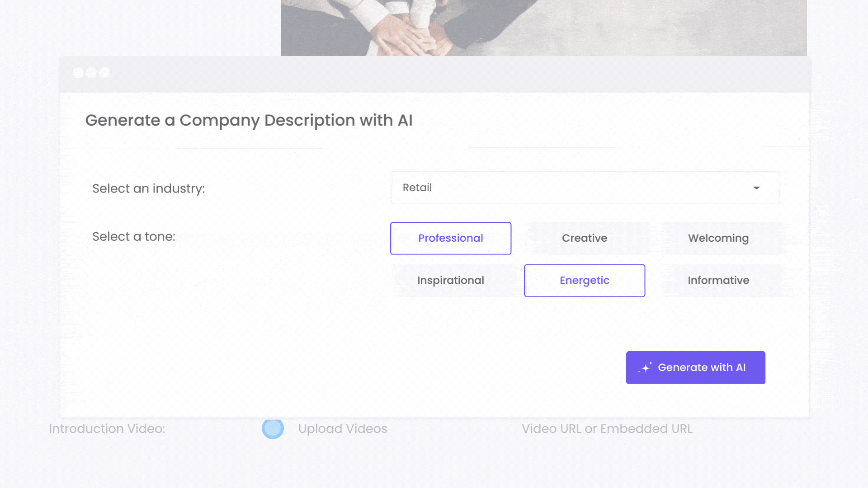The height and width of the screenshot is (488, 868).
Task: Enable the Creative tone option
Action: pyautogui.click(x=584, y=238)
